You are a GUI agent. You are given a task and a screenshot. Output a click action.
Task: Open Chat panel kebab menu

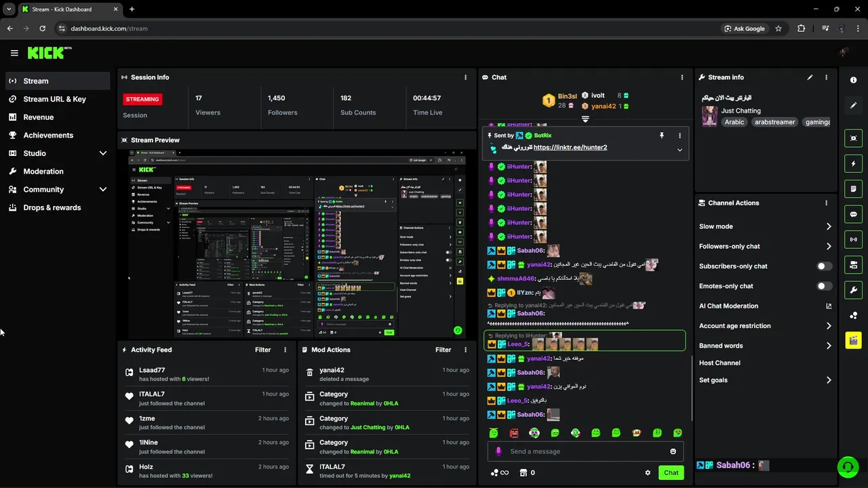(682, 77)
